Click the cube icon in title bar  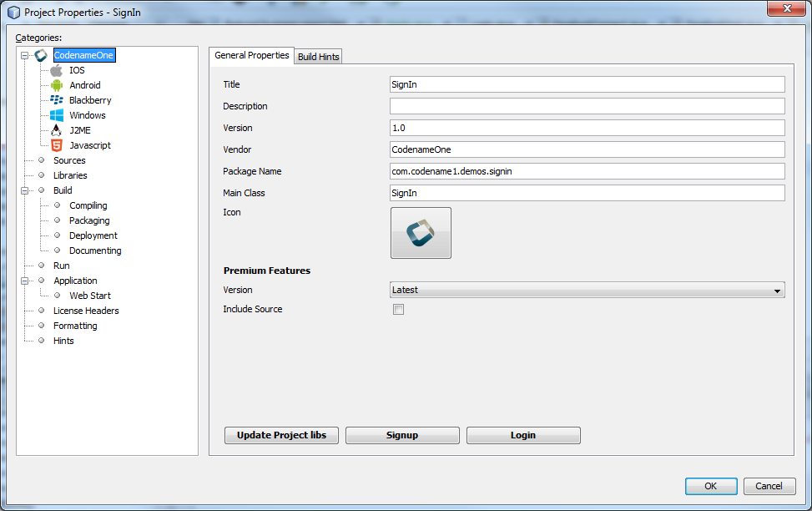pos(13,13)
